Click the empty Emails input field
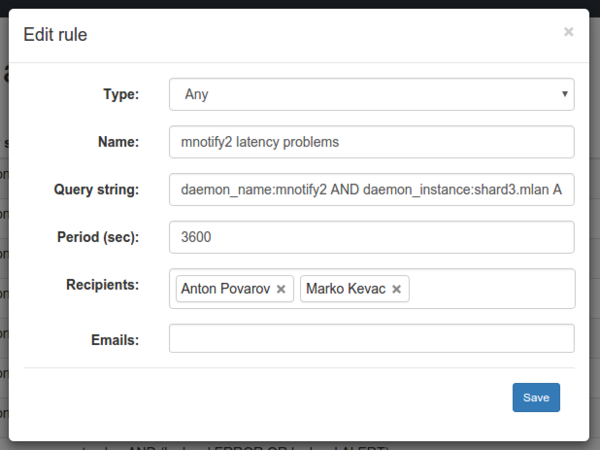This screenshot has height=450, width=600. click(x=371, y=339)
